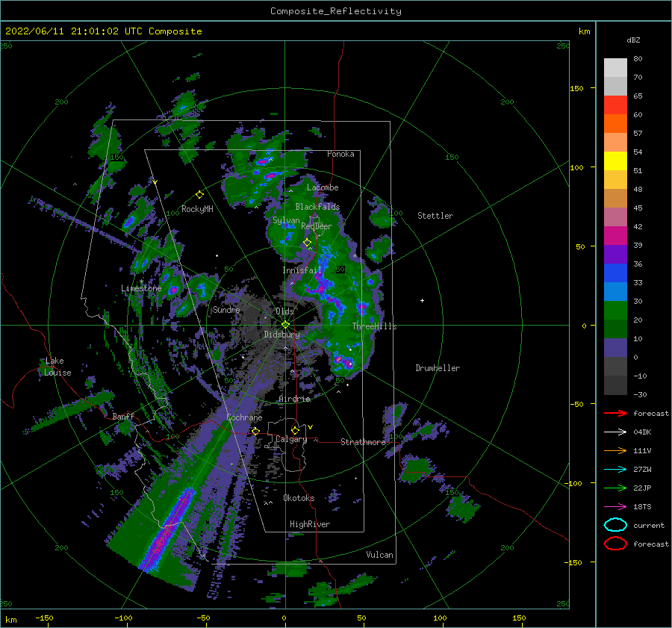Click the Sylvan label
672x628 pixels.
pyautogui.click(x=286, y=220)
